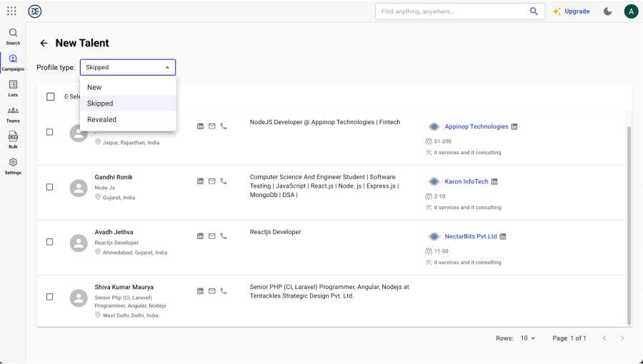This screenshot has height=364, width=643.
Task: Click the name Avadh Jethva
Action: (x=114, y=232)
